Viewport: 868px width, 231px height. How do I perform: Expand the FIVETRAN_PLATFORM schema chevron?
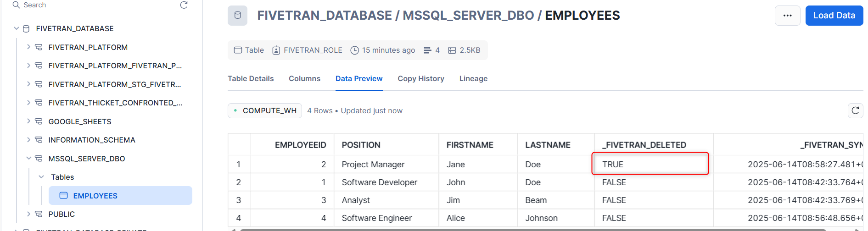pyautogui.click(x=28, y=47)
